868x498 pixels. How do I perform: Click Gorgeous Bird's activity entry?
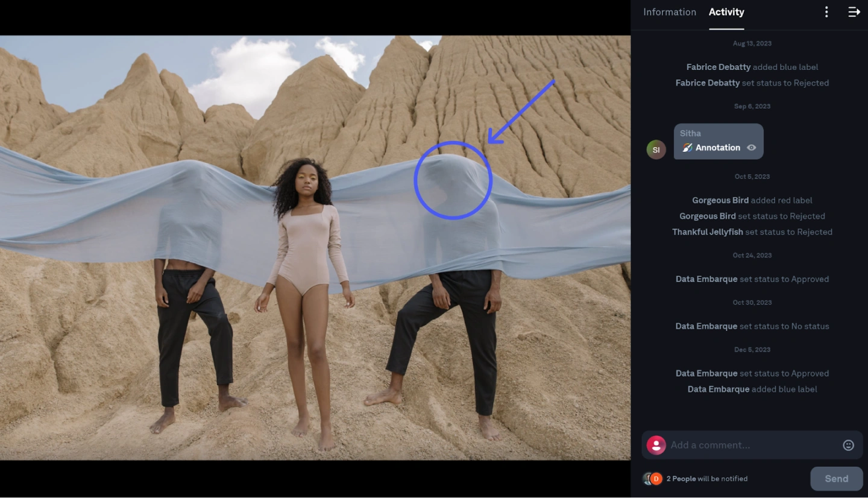[x=720, y=200]
